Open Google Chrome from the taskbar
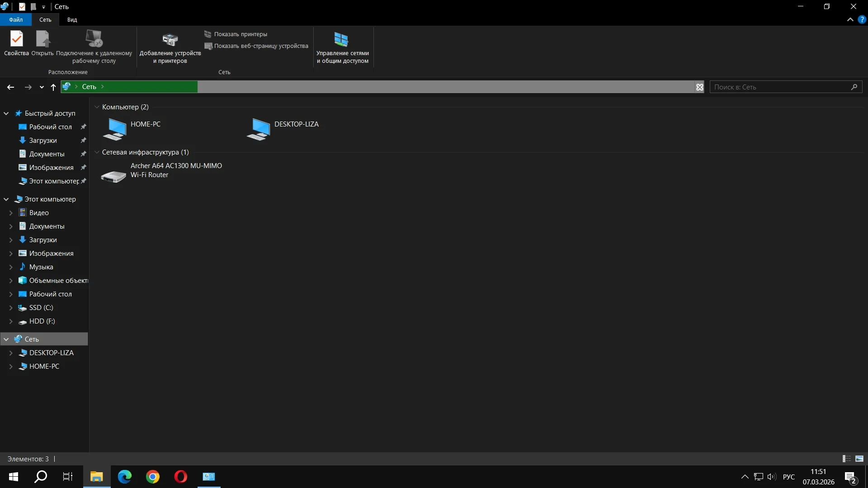The image size is (868, 488). [153, 477]
